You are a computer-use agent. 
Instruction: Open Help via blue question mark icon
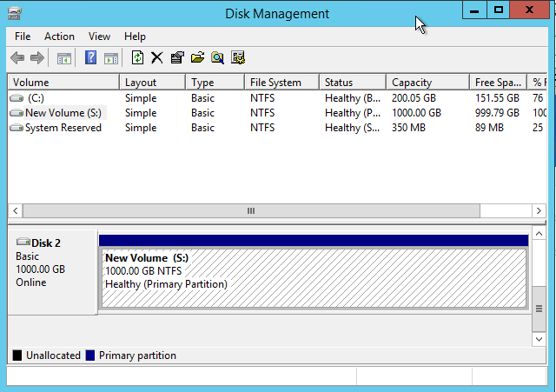pyautogui.click(x=90, y=58)
